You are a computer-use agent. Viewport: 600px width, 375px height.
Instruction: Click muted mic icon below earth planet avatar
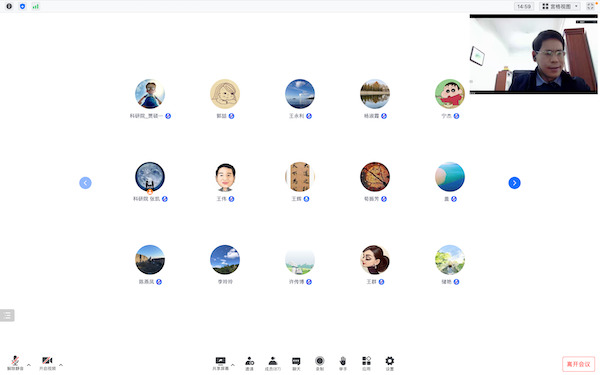165,199
